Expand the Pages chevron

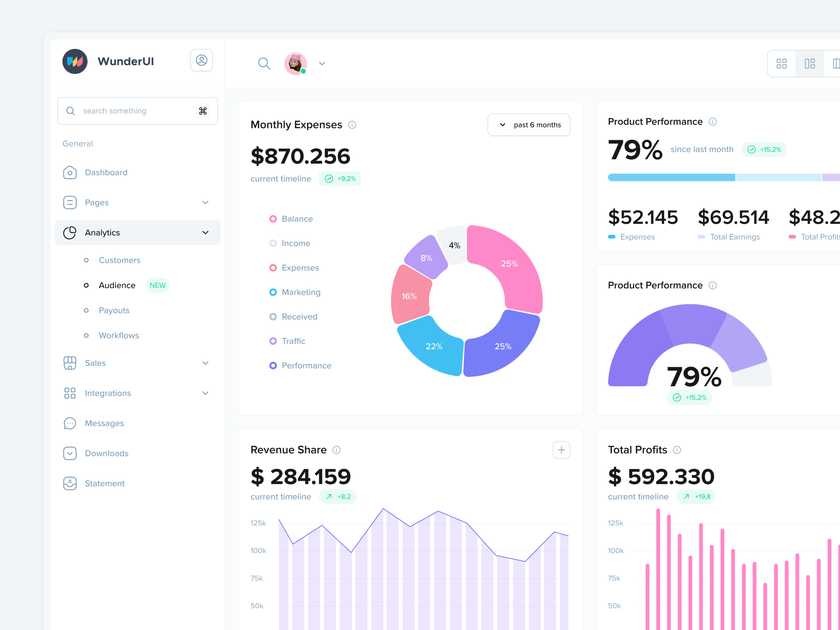[x=205, y=202]
